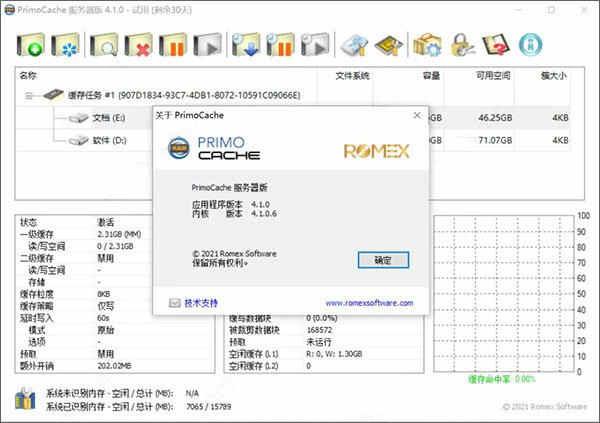Open the help book icon

496,45
